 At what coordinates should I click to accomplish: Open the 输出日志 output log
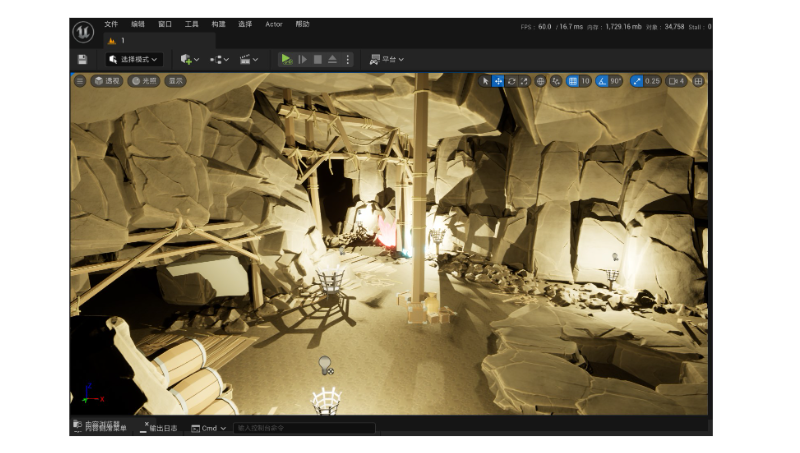(x=159, y=428)
